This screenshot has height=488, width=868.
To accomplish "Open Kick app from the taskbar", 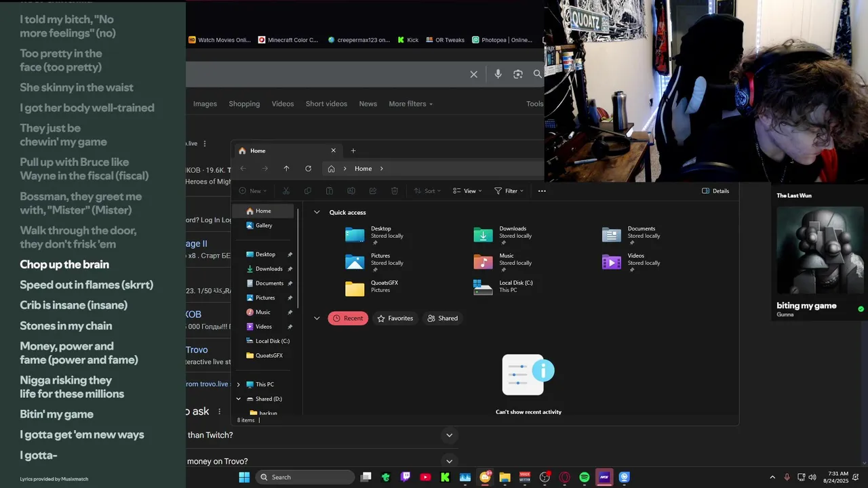I will [x=445, y=477].
